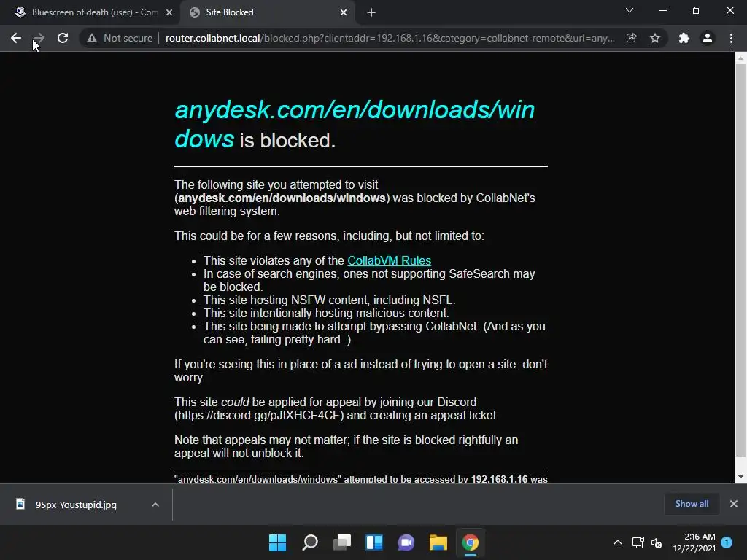Click the scrollbar down arrow

pos(740,477)
